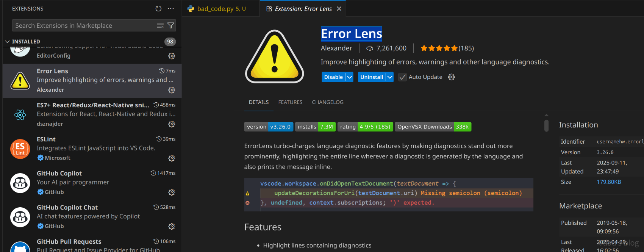Open manage gear for Error Lens in list
The height and width of the screenshot is (252, 644).
pos(172,90)
